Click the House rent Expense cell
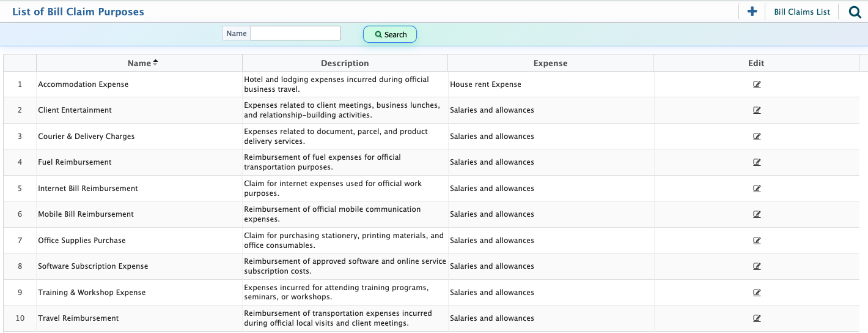The width and height of the screenshot is (868, 333). coord(550,84)
